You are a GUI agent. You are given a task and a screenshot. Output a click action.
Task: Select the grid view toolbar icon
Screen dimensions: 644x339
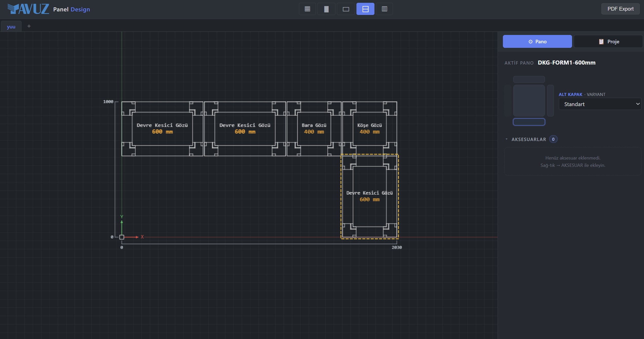[307, 9]
